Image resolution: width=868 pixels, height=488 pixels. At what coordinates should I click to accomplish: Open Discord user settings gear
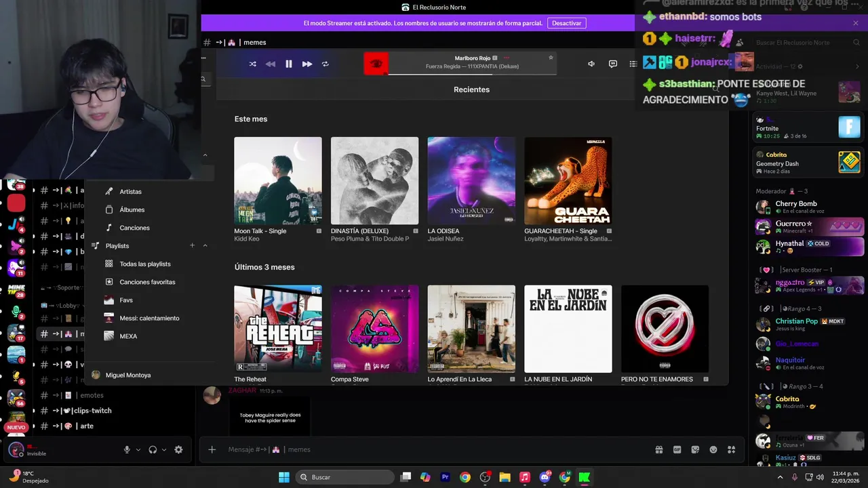178,449
